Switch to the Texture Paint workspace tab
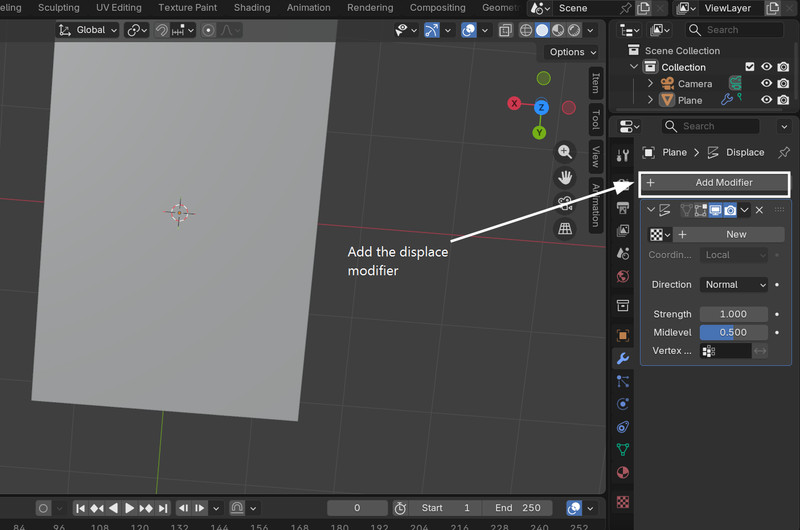This screenshot has height=530, width=800. coord(187,8)
